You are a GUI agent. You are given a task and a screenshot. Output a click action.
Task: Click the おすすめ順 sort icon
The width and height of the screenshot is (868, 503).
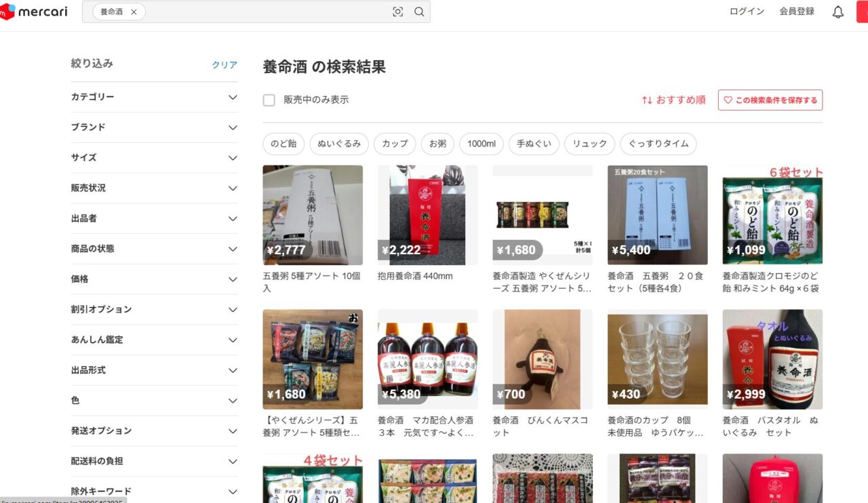pos(647,100)
